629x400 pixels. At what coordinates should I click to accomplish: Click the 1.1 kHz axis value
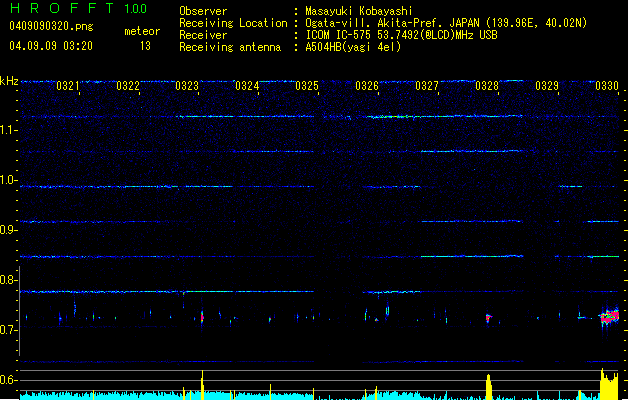[x=9, y=130]
